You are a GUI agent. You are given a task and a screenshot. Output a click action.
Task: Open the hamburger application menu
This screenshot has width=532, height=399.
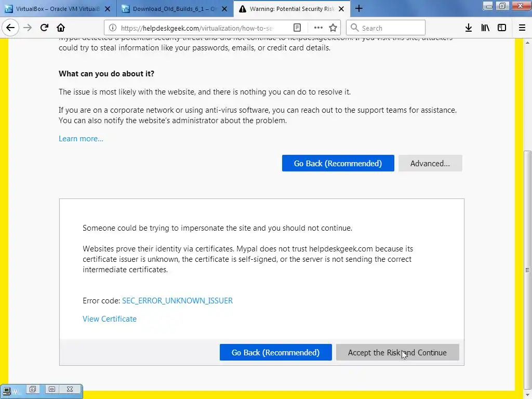(522, 28)
